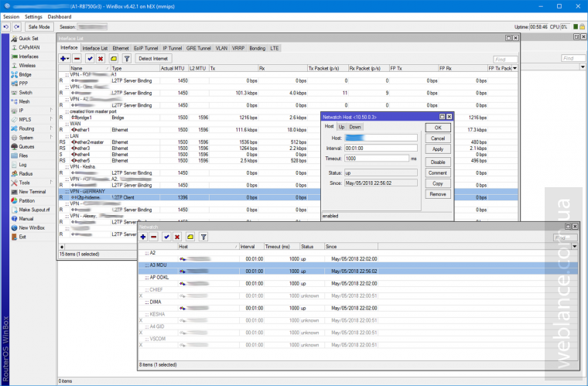Open Settings menu
The width and height of the screenshot is (588, 386).
click(x=33, y=16)
